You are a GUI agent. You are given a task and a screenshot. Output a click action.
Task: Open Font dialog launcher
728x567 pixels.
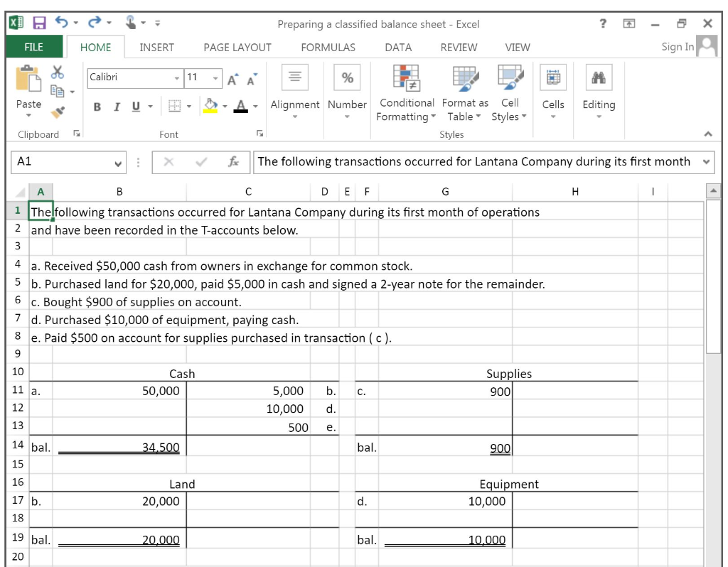(x=260, y=134)
